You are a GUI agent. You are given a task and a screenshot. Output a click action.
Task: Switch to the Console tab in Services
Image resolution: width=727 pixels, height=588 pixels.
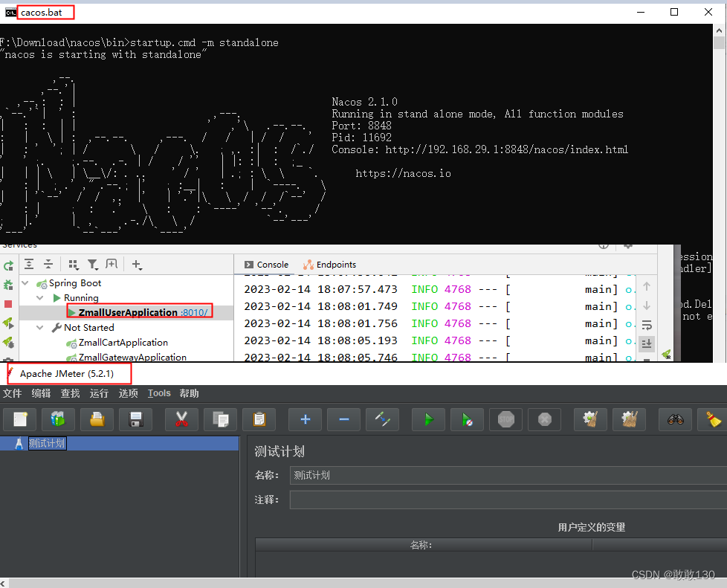tap(267, 265)
